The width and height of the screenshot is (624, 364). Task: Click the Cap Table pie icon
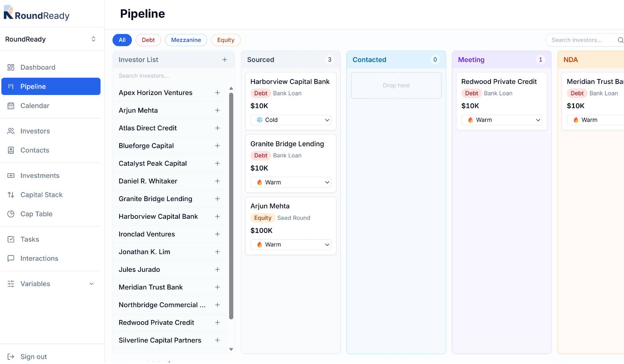11,214
